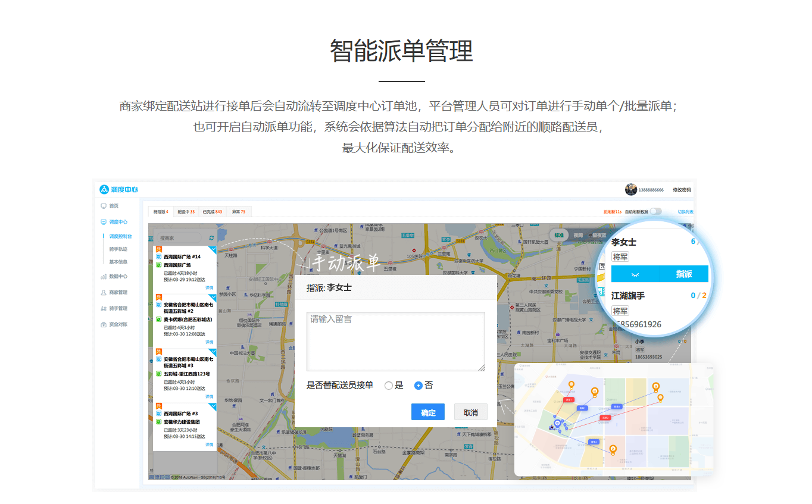Image resolution: width=812 pixels, height=504 pixels.
Task: Click the 调度中心 logo icon
Action: tap(104, 189)
